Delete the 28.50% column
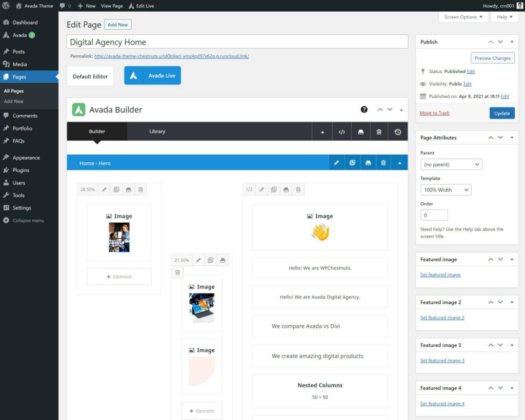This screenshot has height=420, width=525. pyautogui.click(x=140, y=190)
